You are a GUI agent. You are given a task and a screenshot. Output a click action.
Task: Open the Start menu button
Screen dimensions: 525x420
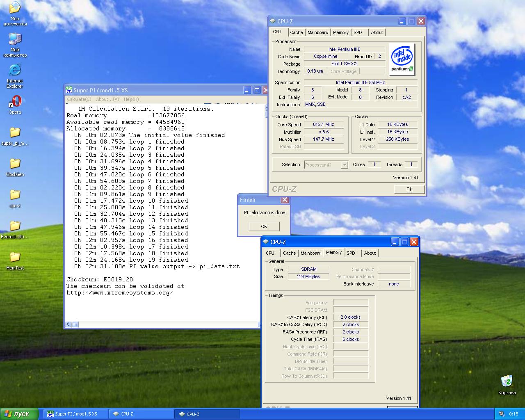[x=19, y=414]
